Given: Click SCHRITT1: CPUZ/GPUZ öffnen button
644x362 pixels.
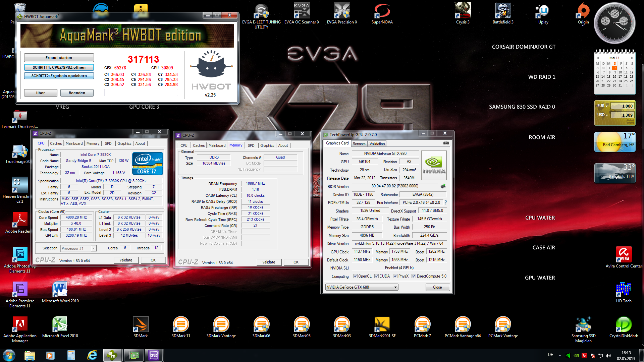Looking at the screenshot, I should point(59,67).
